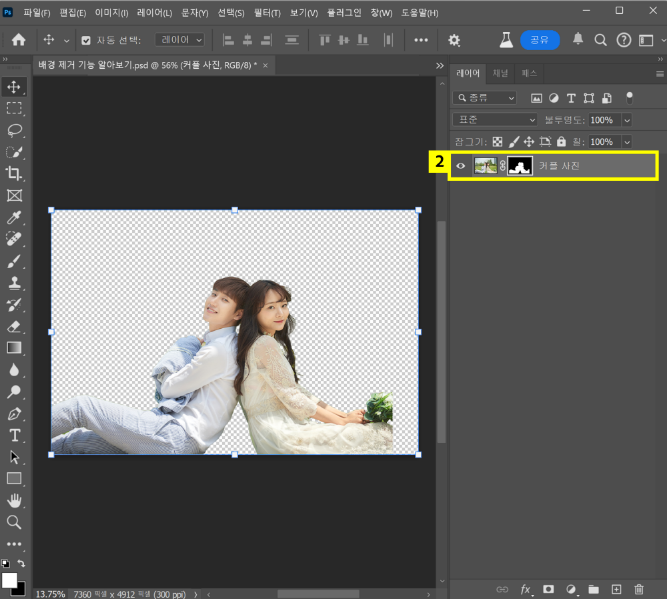Select the Hand tool
Screen dimensions: 667x599
(15, 500)
